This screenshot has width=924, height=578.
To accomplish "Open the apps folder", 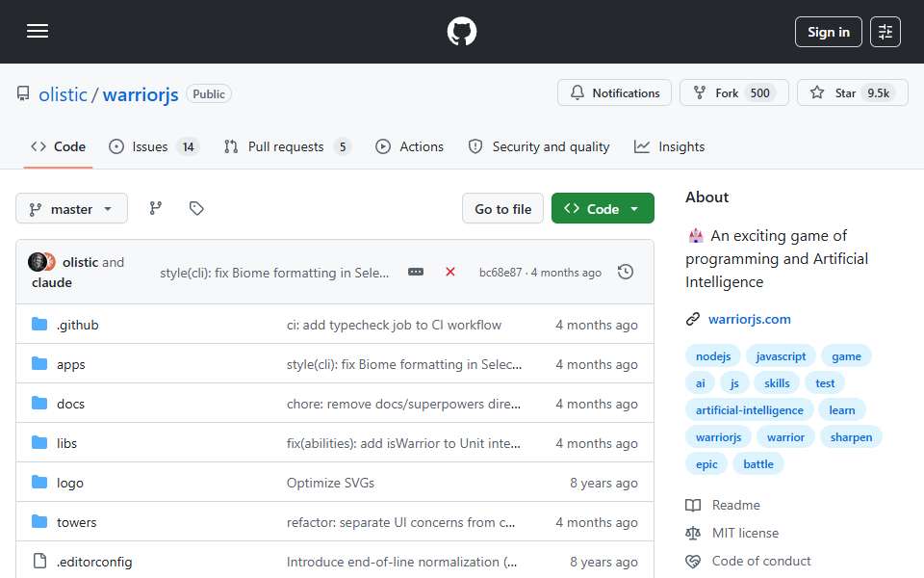I will (x=70, y=364).
